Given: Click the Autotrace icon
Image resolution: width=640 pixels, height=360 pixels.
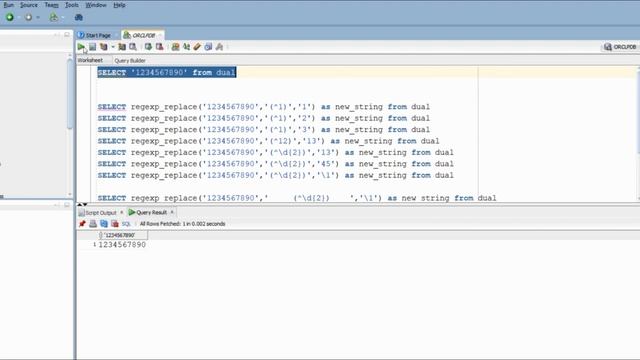Looking at the screenshot, I should click(122, 47).
